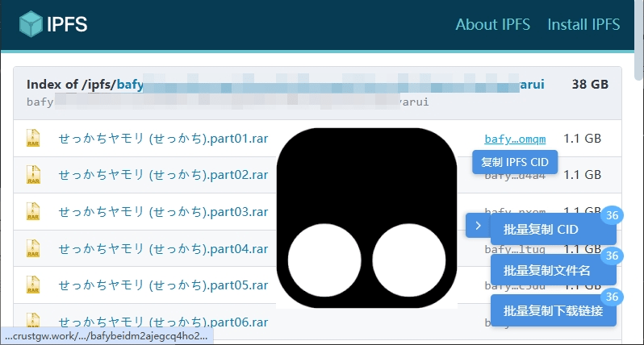Click the 1.1 GB size of part02.rar
This screenshot has height=345, width=644.
pyautogui.click(x=582, y=175)
